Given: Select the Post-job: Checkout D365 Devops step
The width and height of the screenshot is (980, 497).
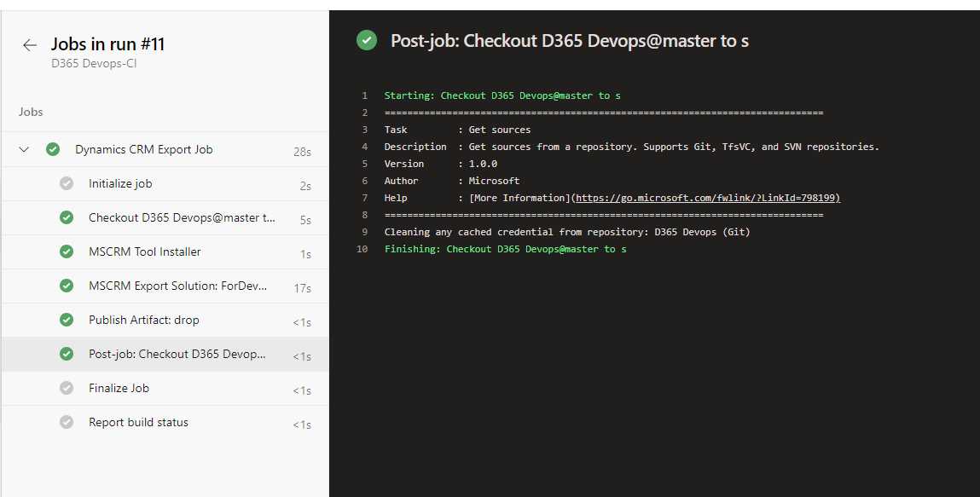Looking at the screenshot, I should pyautogui.click(x=165, y=354).
